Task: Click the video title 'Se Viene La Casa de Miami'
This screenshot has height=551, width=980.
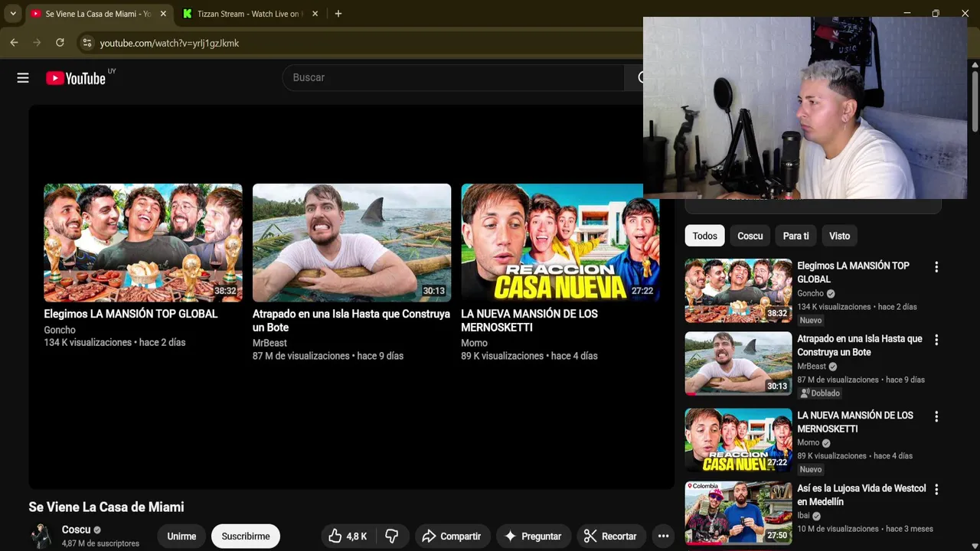Action: point(106,507)
